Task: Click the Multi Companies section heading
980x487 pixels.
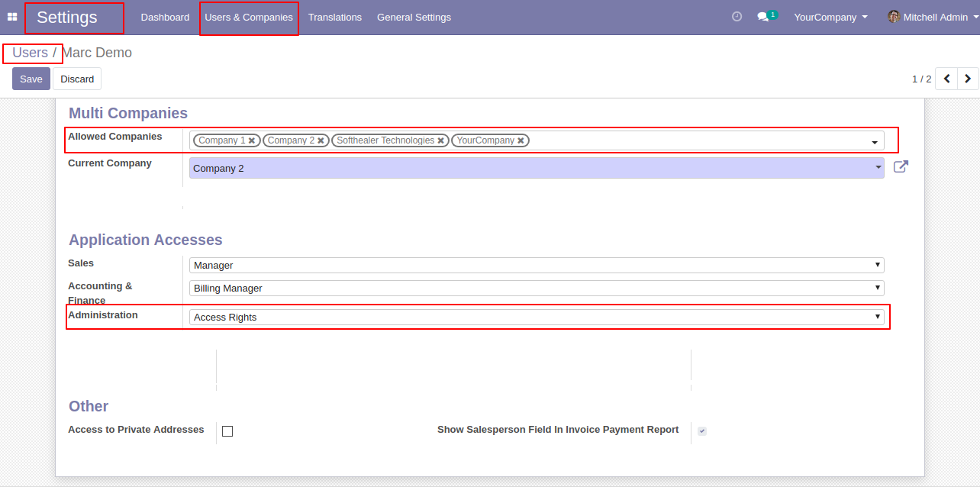Action: click(128, 113)
